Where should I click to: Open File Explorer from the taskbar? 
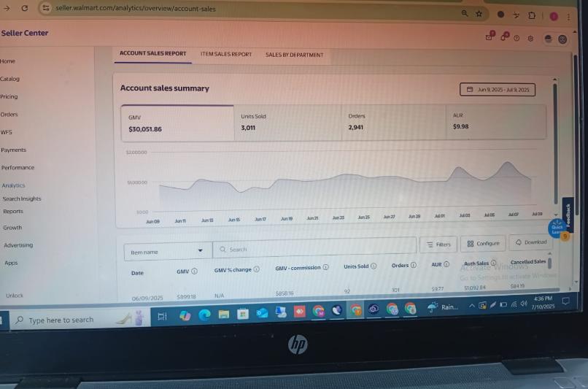(224, 314)
